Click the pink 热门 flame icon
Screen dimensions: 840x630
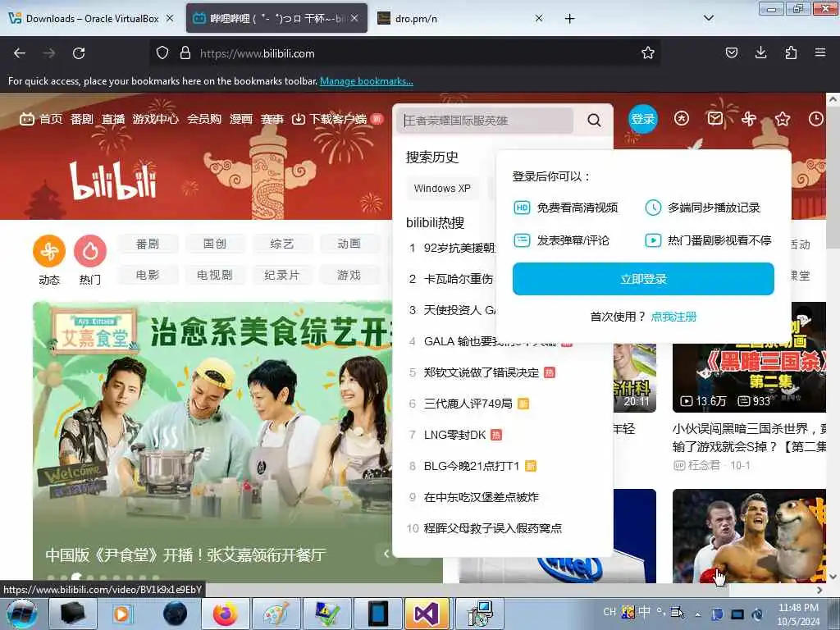tap(90, 251)
